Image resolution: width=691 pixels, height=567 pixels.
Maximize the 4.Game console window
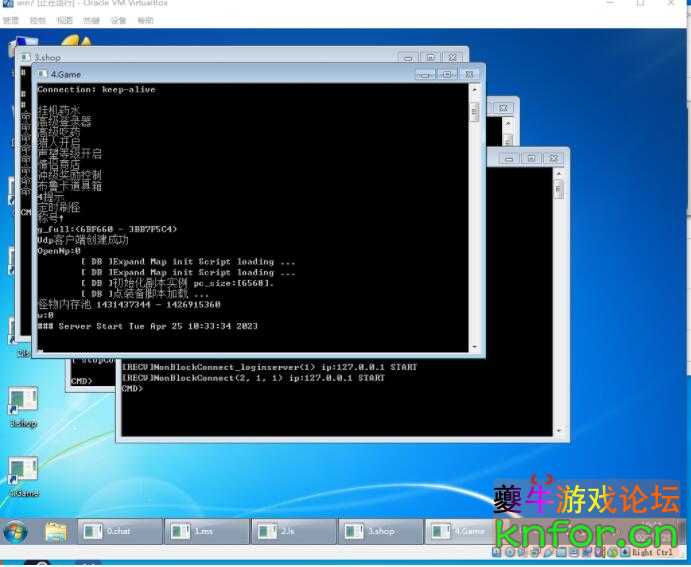pos(447,74)
